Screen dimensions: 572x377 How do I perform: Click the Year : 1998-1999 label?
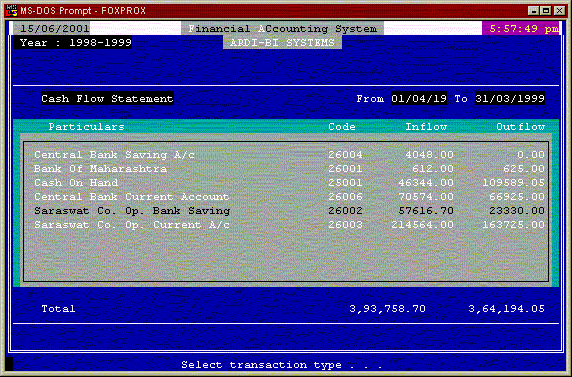73,43
